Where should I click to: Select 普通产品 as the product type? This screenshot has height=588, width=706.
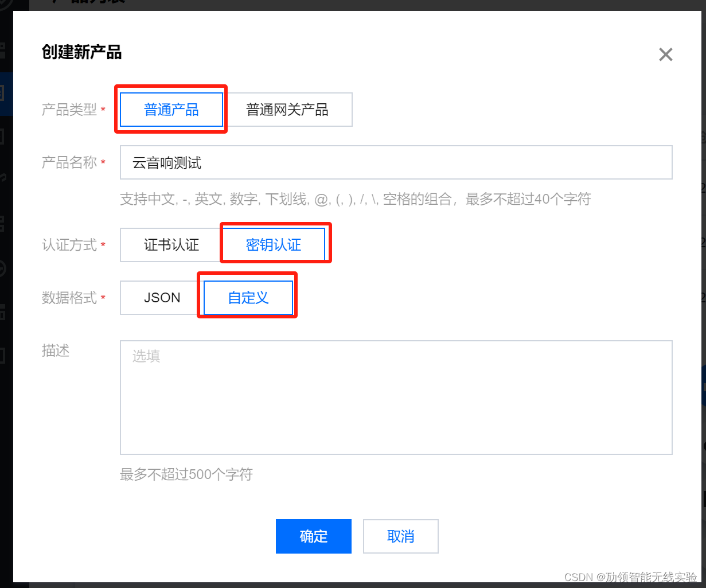pyautogui.click(x=170, y=110)
